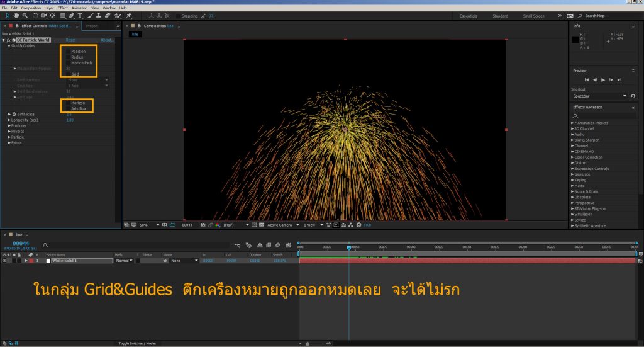Click Toggle Switches / Modes button

pos(137,343)
